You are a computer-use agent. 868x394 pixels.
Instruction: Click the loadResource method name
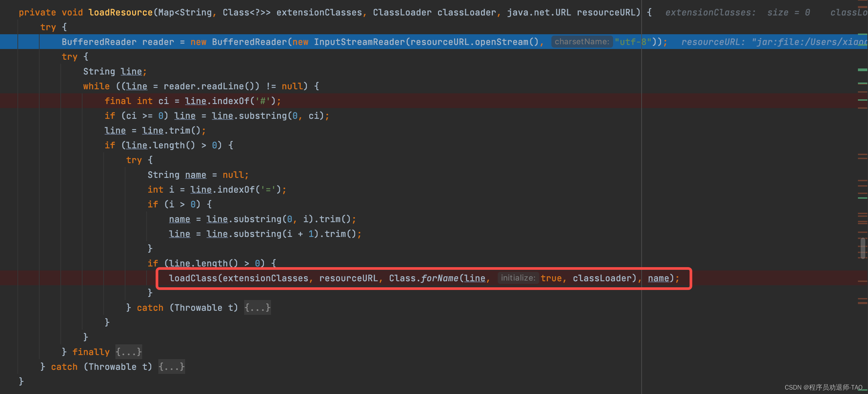pyautogui.click(x=121, y=12)
